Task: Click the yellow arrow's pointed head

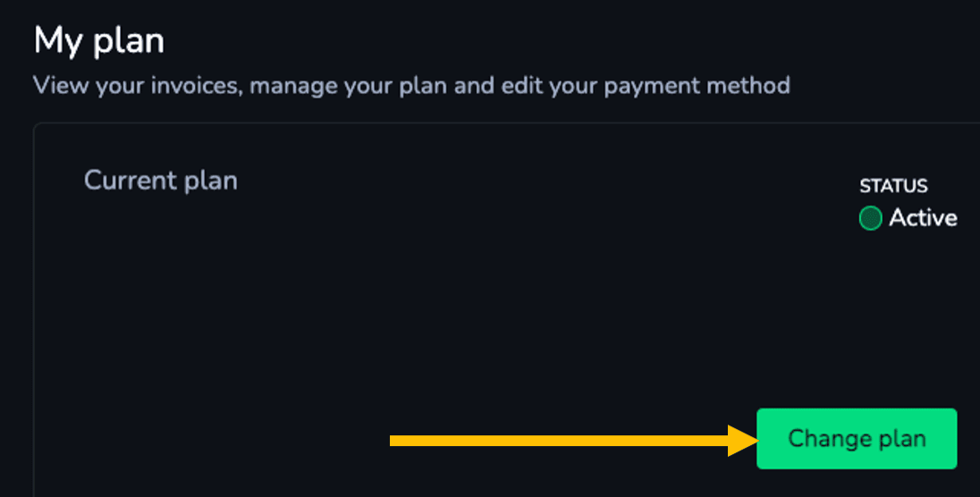Action: coord(743,441)
